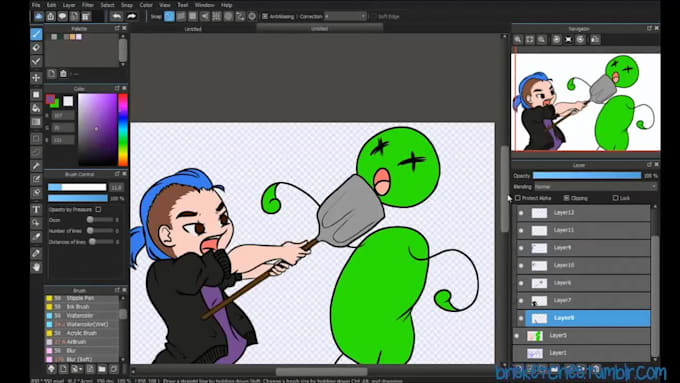Screen dimensions: 680x383
Task: Click the white background color swatch
Action: pyautogui.click(x=68, y=101)
